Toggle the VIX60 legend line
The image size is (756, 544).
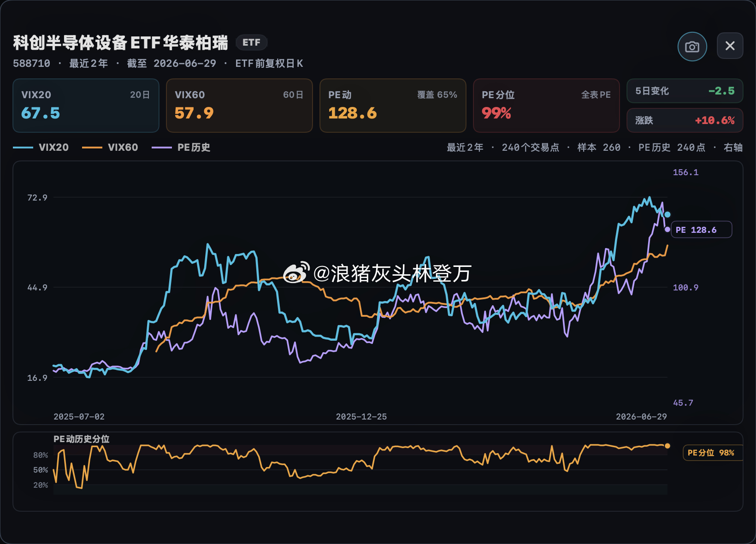coord(110,148)
